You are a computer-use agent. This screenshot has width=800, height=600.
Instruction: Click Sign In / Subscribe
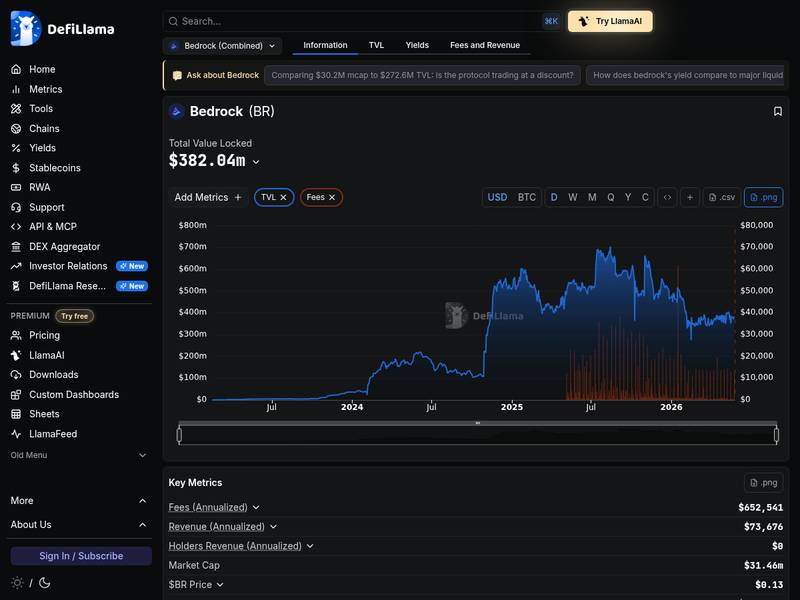[x=81, y=556]
